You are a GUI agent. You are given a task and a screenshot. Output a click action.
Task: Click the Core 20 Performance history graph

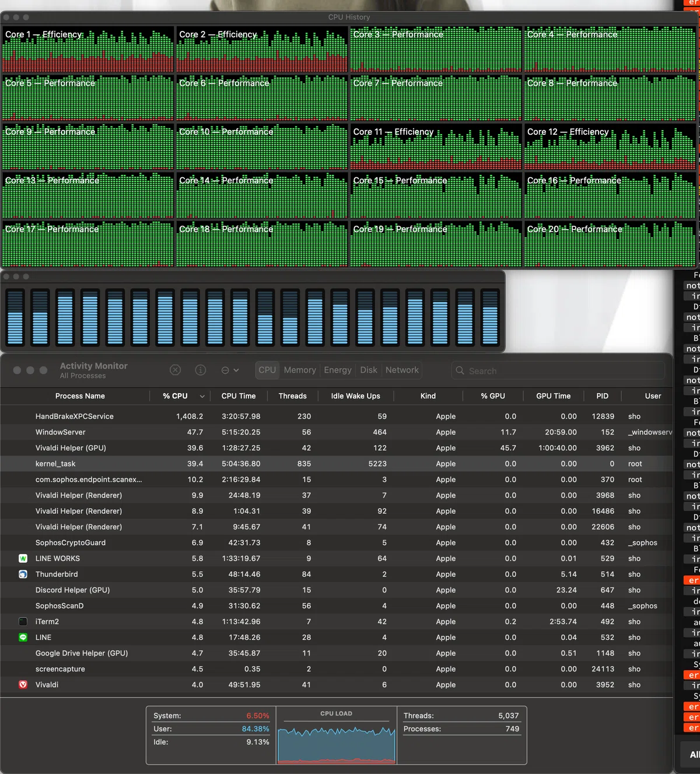(610, 244)
